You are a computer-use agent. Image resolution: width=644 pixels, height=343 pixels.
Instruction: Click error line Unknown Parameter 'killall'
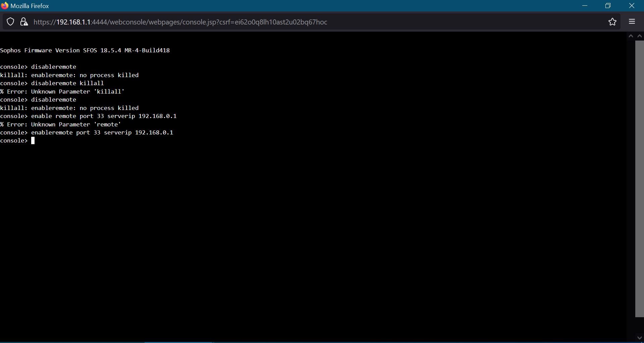[x=62, y=92]
